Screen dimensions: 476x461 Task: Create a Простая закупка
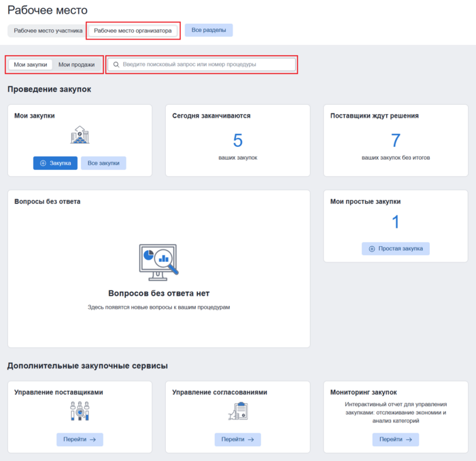point(395,249)
